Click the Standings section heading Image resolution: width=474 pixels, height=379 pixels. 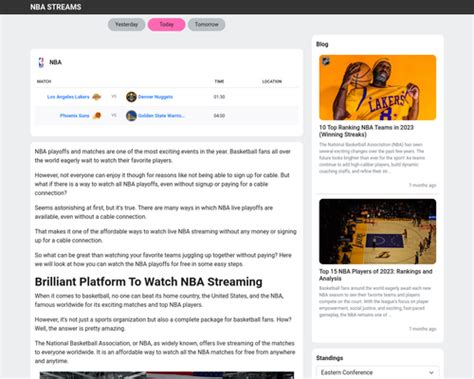pyautogui.click(x=329, y=358)
